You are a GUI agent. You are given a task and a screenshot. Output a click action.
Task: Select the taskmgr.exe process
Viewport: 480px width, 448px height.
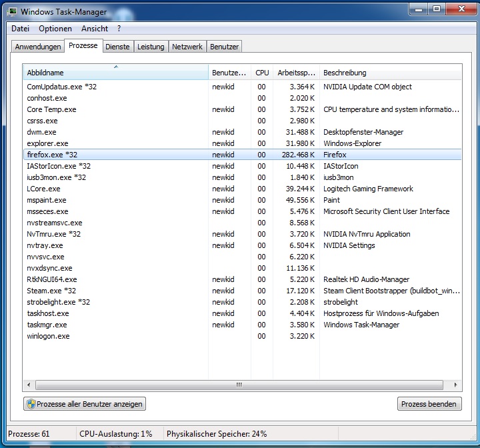[243, 325]
